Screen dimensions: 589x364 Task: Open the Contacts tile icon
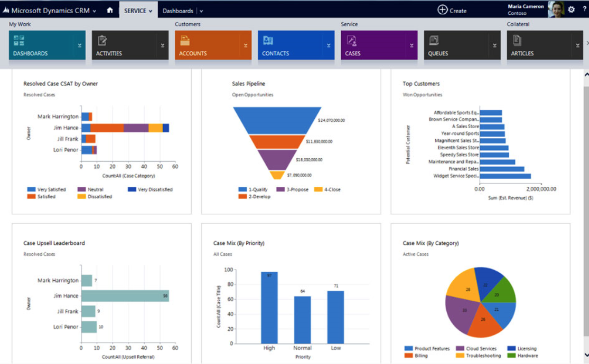click(x=268, y=41)
